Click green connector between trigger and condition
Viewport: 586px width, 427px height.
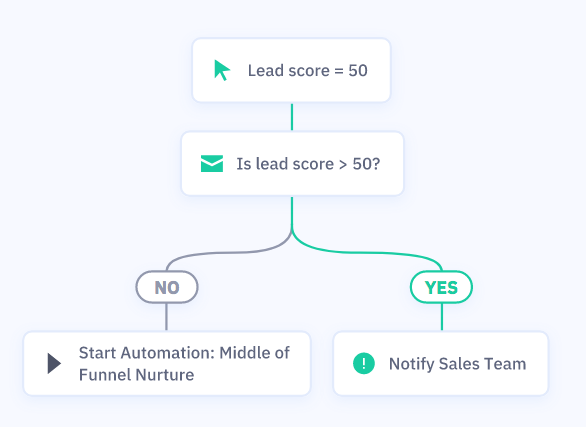pos(292,117)
